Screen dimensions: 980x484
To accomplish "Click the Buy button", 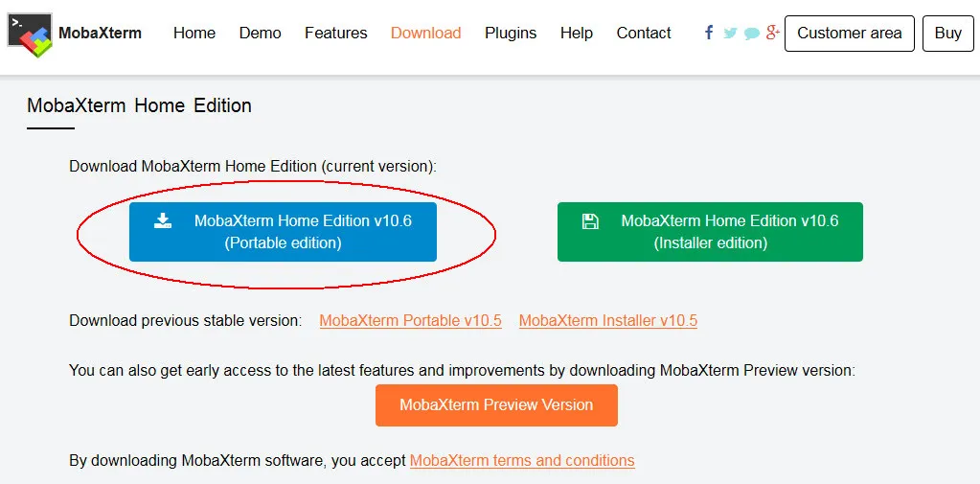I will (948, 34).
